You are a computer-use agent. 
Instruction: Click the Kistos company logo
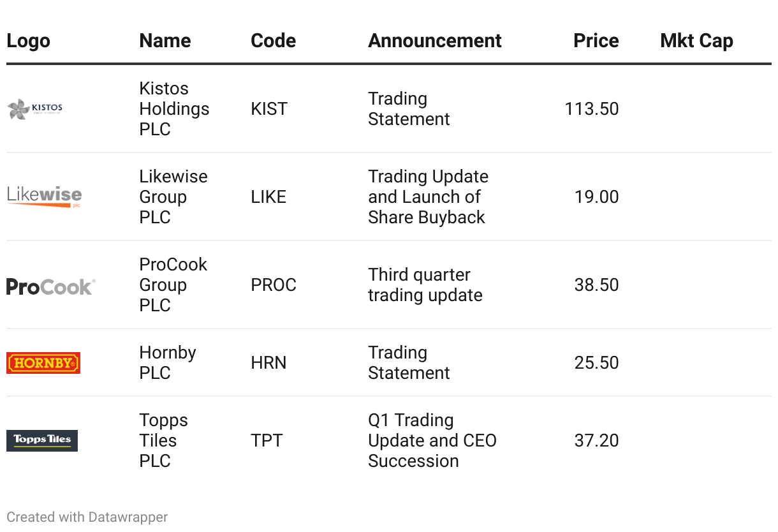[x=35, y=109]
